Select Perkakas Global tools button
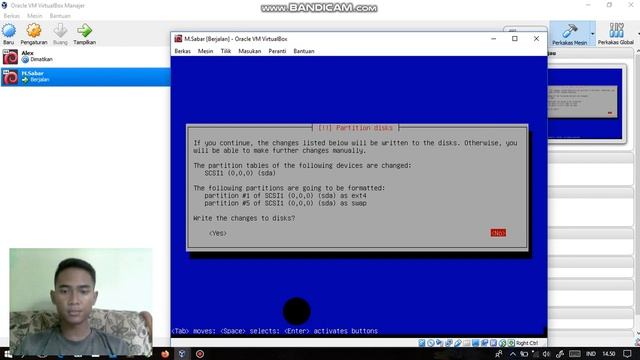The width and height of the screenshot is (640, 360). pos(616,33)
